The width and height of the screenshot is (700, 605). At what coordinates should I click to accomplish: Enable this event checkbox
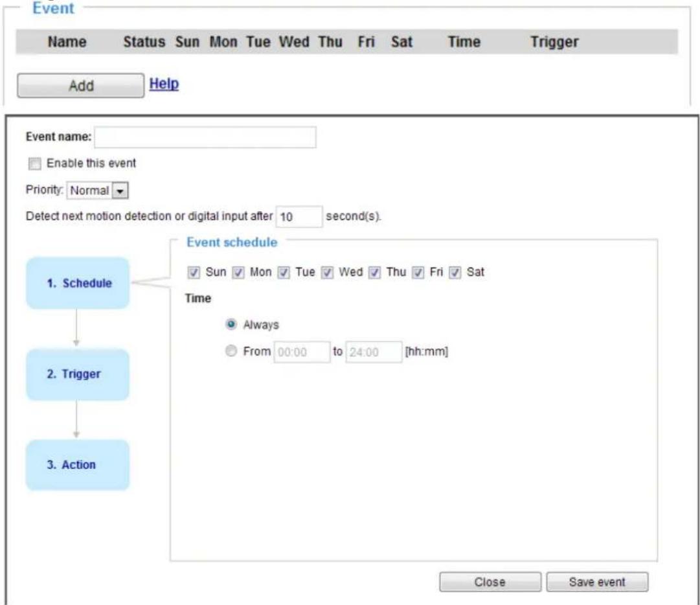[35, 163]
